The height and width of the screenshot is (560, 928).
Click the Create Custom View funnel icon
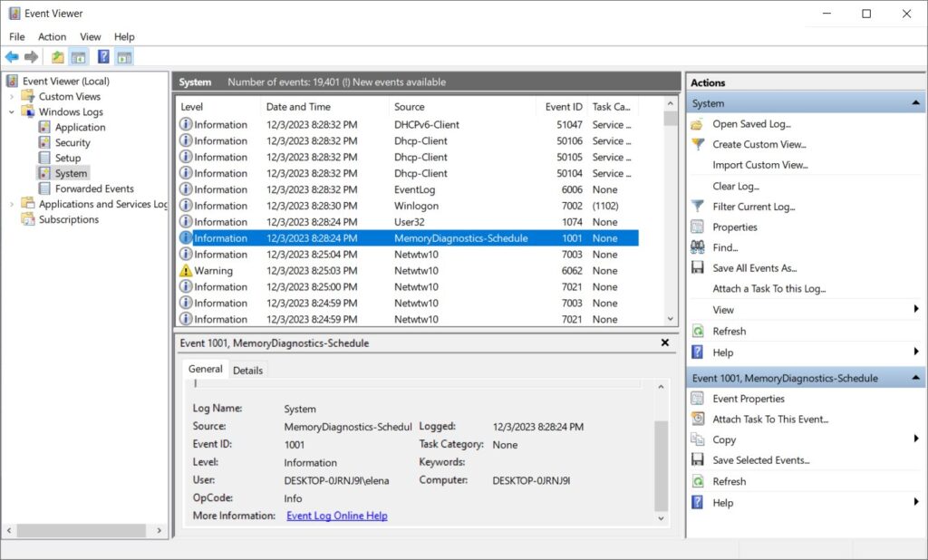(698, 144)
